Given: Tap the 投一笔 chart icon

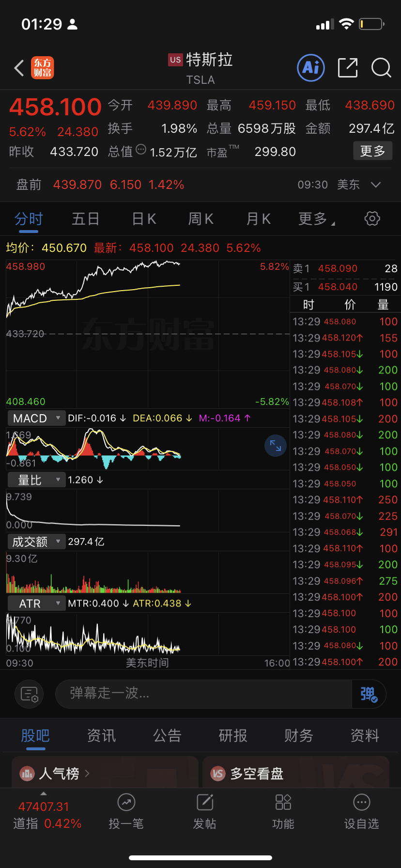Looking at the screenshot, I should pos(126,803).
